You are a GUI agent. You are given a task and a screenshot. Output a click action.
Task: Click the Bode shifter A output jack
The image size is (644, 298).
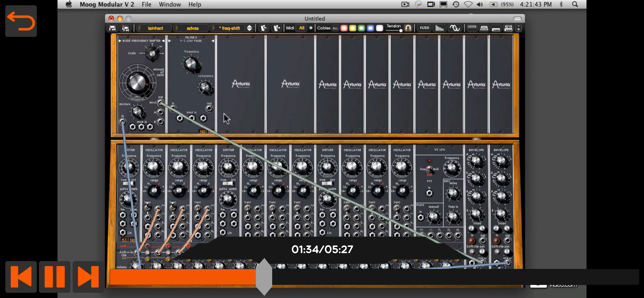[x=160, y=112]
